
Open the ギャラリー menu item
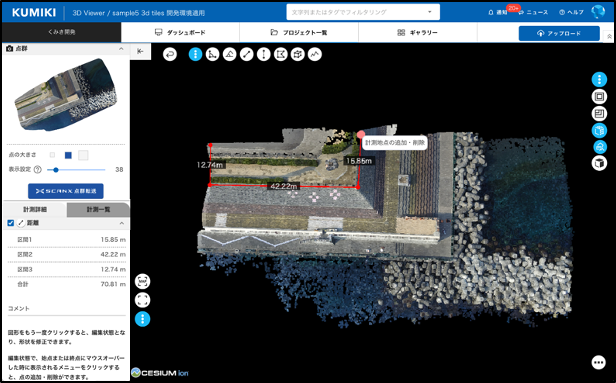point(417,33)
